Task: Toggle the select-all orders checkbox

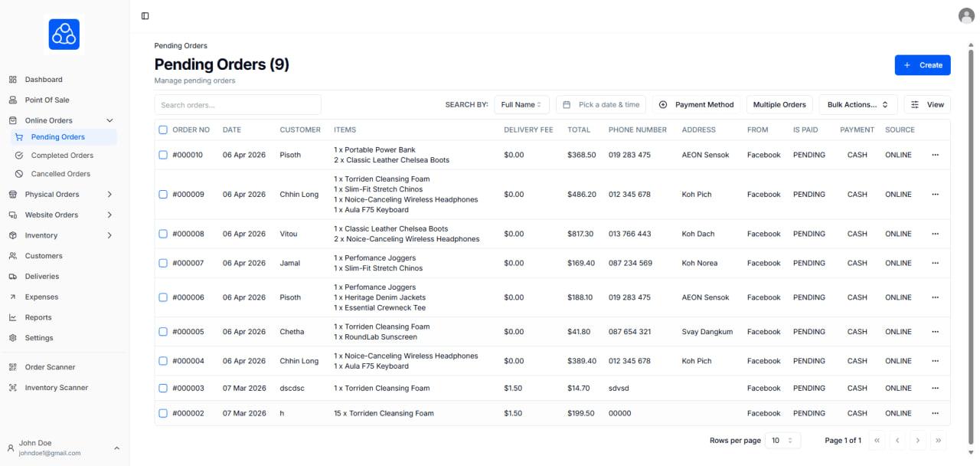Action: 163,130
